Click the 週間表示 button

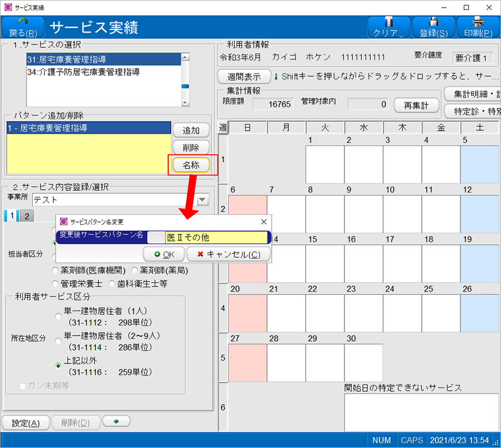click(244, 77)
